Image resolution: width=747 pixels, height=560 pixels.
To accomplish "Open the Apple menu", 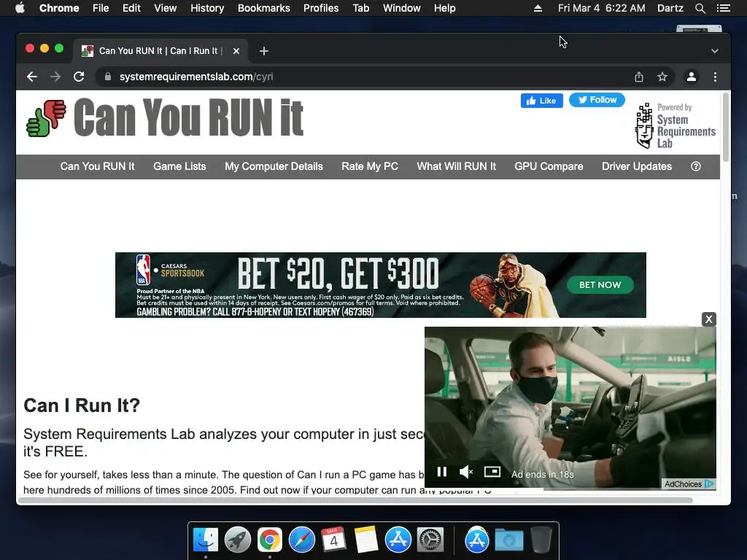I will coord(20,8).
